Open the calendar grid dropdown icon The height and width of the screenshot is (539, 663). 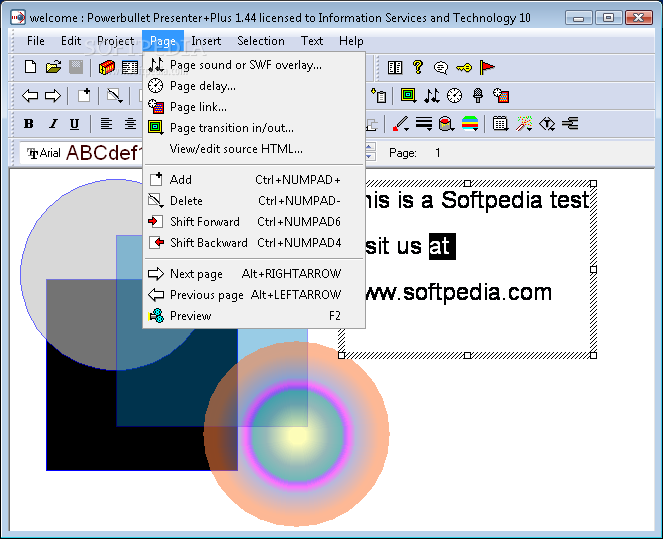[501, 123]
